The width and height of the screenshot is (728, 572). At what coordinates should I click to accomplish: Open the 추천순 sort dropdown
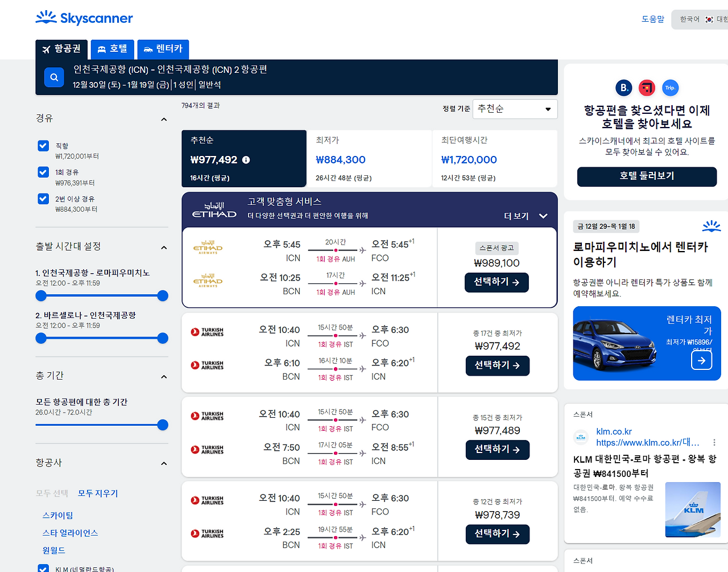click(x=515, y=109)
